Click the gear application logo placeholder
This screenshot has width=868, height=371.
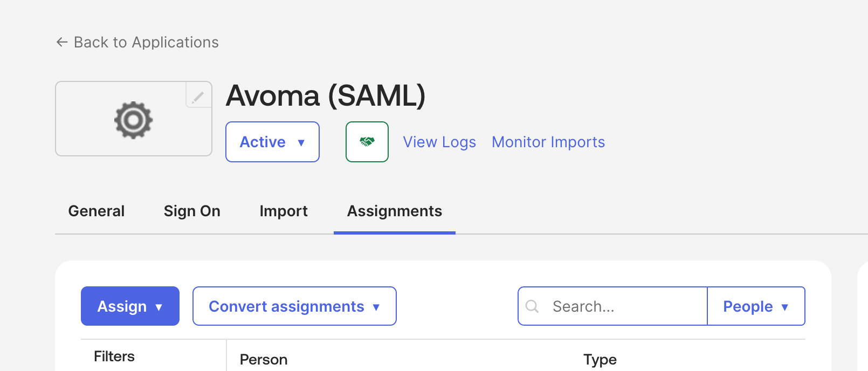tap(133, 119)
